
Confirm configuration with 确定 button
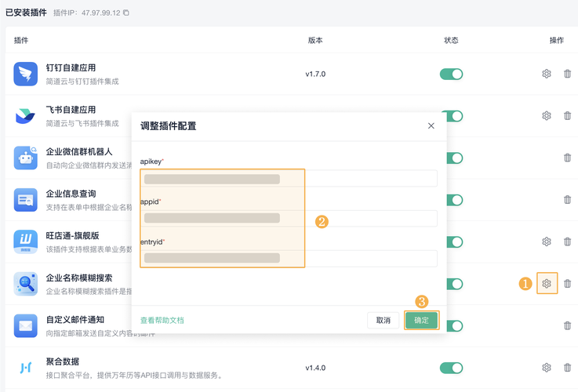[421, 320]
